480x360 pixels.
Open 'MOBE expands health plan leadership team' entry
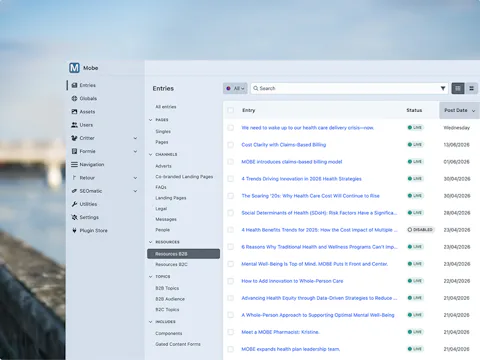291,349
